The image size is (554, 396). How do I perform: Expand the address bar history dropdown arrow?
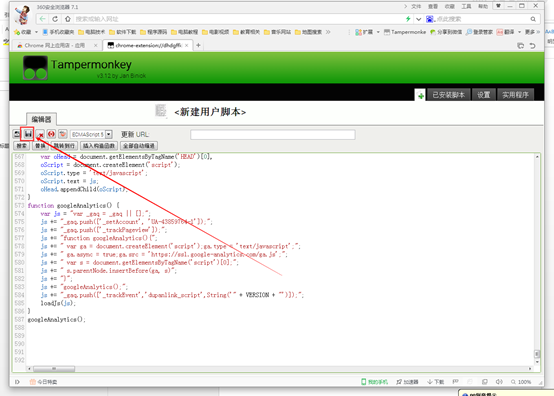click(419, 19)
